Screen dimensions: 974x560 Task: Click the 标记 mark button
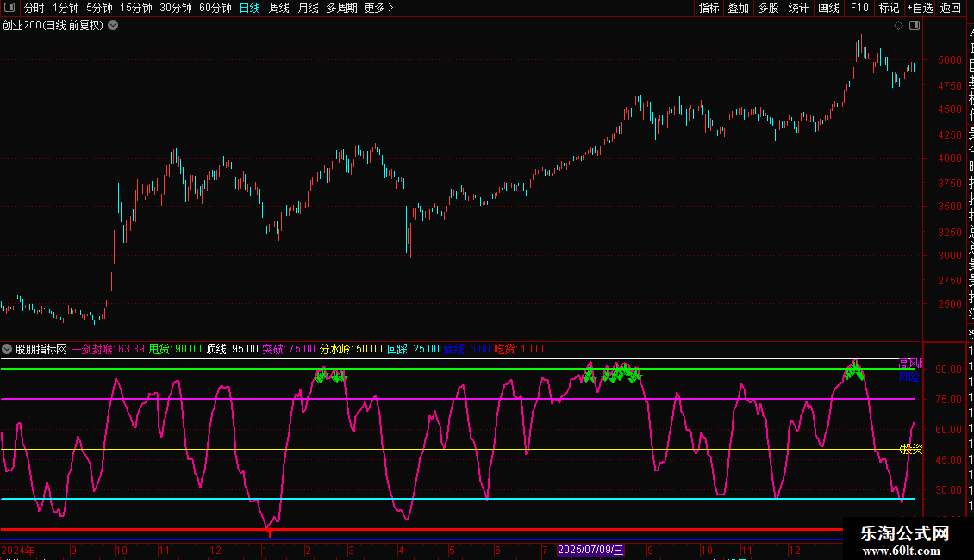[889, 8]
